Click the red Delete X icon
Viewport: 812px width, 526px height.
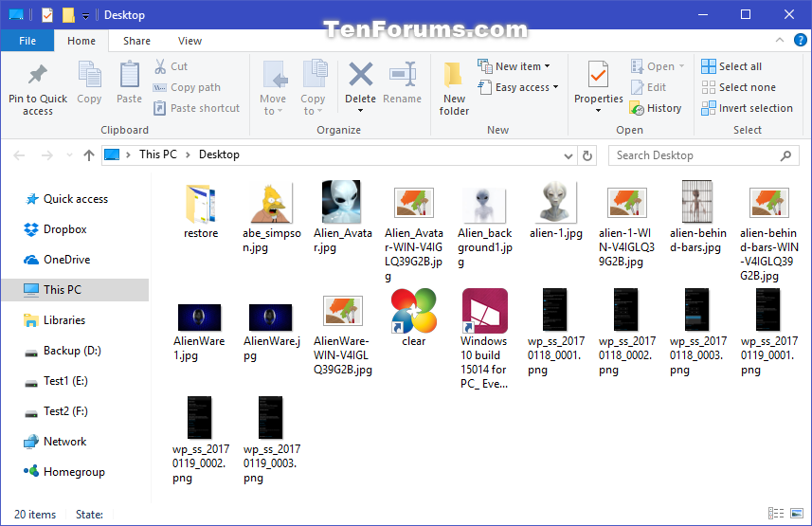360,74
